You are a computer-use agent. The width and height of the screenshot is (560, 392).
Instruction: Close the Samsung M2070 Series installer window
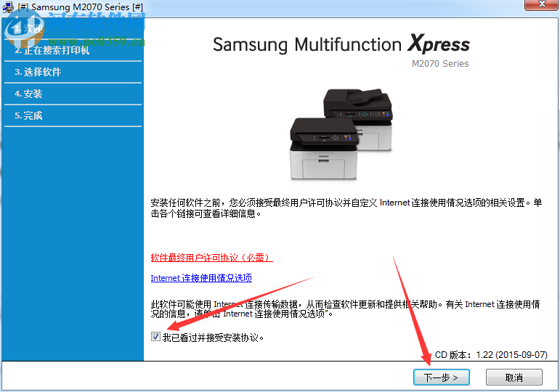[541, 4]
